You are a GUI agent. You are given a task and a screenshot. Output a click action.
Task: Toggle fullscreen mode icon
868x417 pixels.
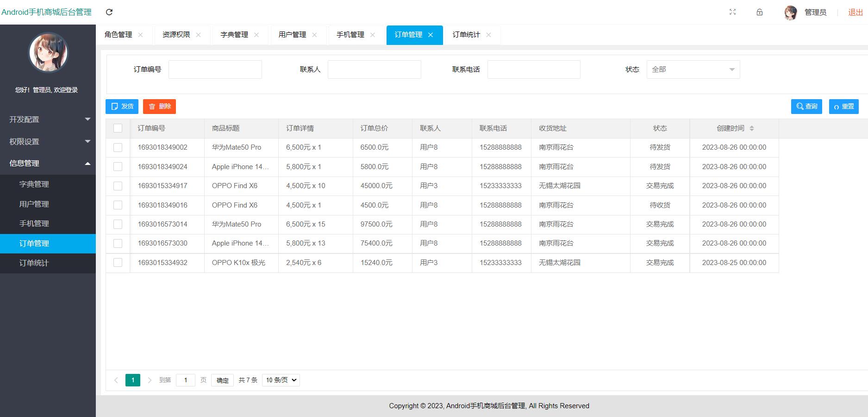732,12
